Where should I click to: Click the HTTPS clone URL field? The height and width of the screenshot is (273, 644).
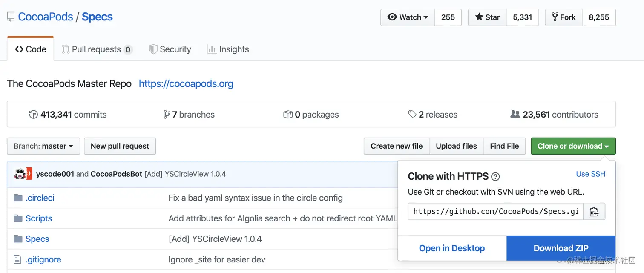495,212
